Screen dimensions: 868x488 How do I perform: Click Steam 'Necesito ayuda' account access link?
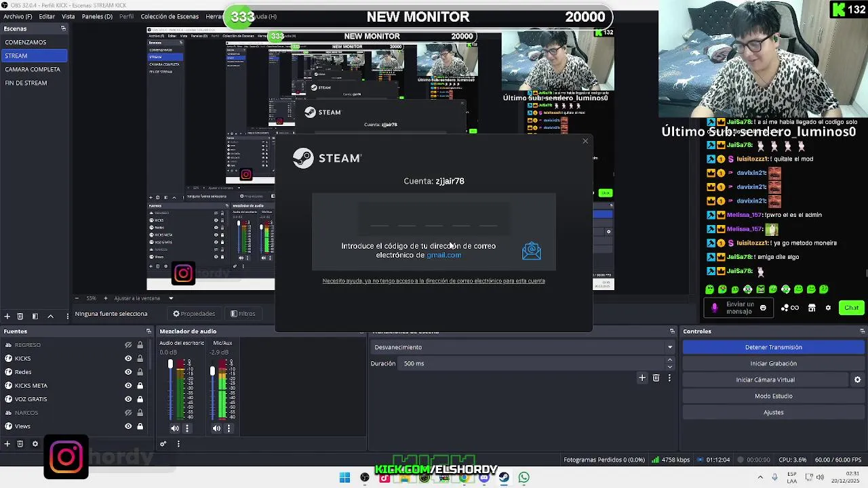(x=433, y=281)
